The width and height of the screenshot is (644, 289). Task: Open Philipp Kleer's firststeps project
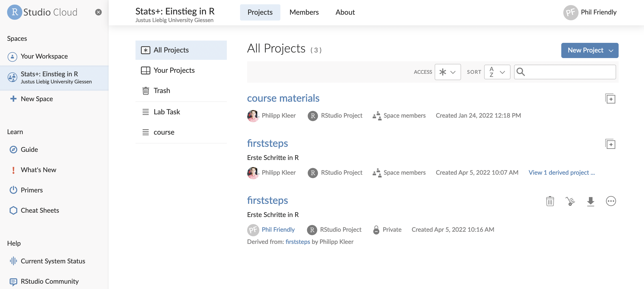pyautogui.click(x=267, y=143)
